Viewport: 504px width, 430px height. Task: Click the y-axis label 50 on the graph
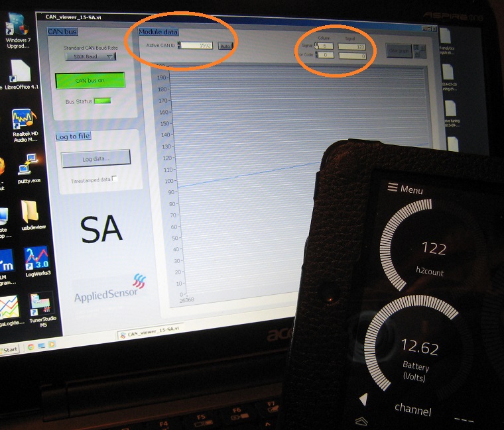point(175,238)
